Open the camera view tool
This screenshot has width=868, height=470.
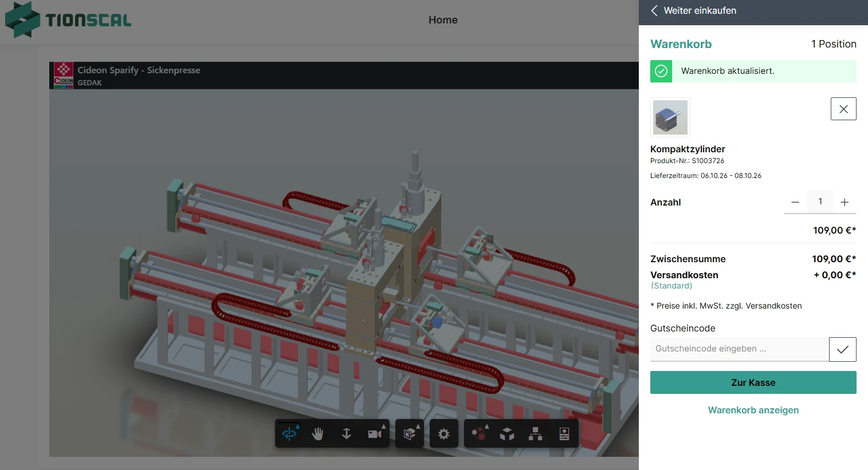pos(375,434)
